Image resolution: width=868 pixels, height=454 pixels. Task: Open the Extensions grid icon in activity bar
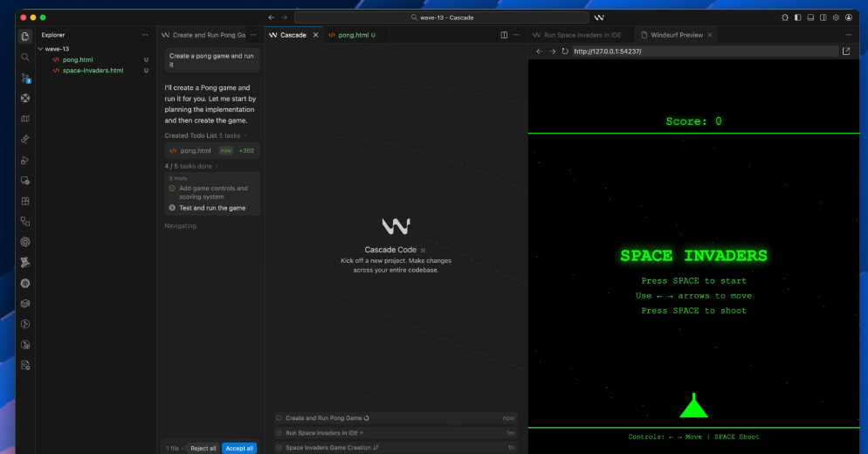(x=25, y=201)
